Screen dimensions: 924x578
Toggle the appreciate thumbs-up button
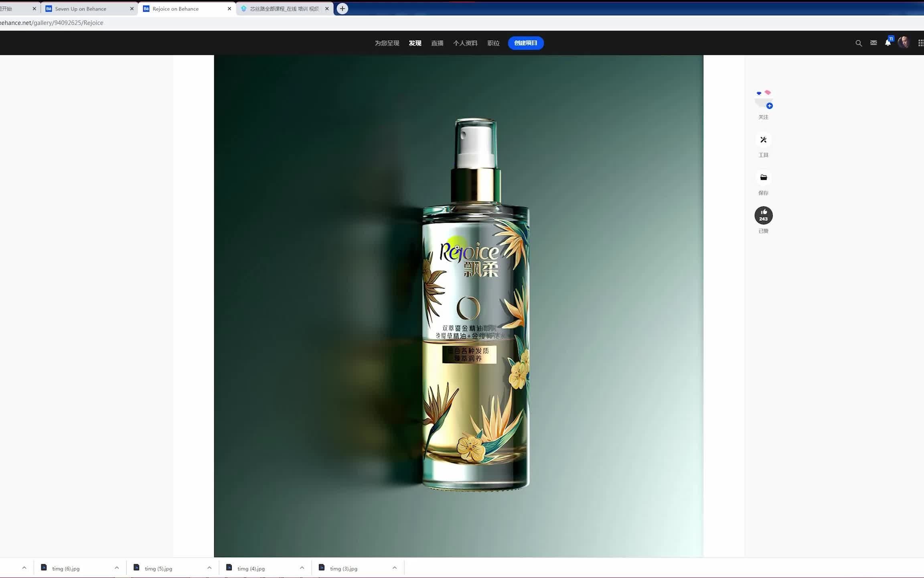click(x=764, y=215)
